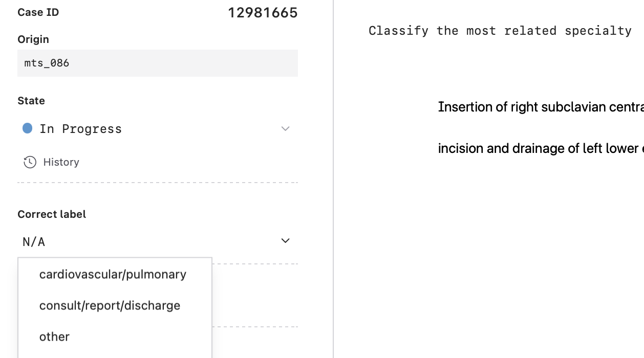644x358 pixels.
Task: Choose the consult/report/discharge option
Action: (110, 305)
